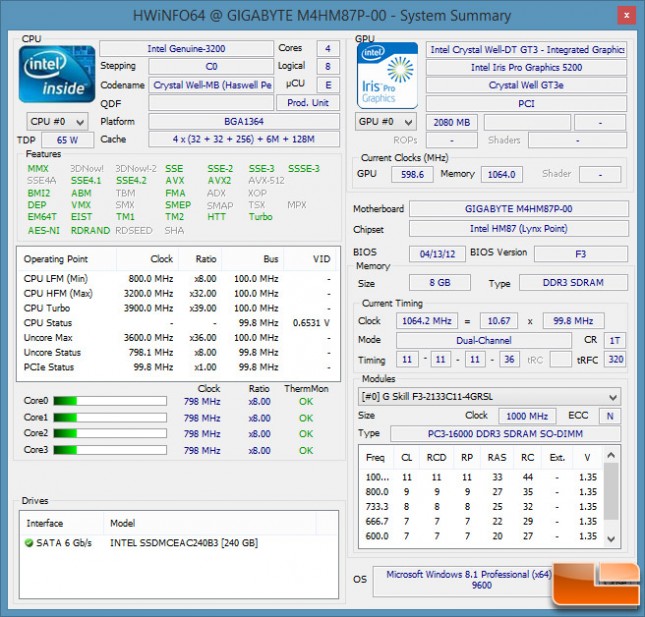Image resolution: width=645 pixels, height=617 pixels.
Task: Click the 2080 MB video memory field
Action: tap(452, 123)
